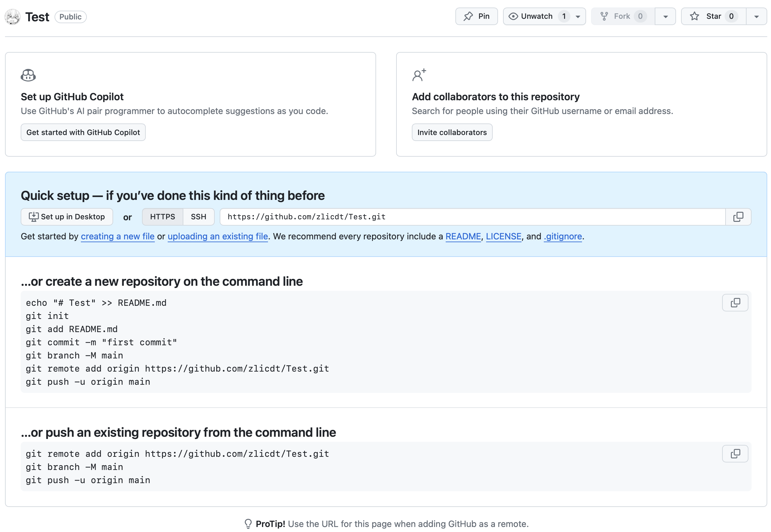The image size is (771, 532).
Task: Open the Star lists dropdown arrow
Action: coord(756,16)
